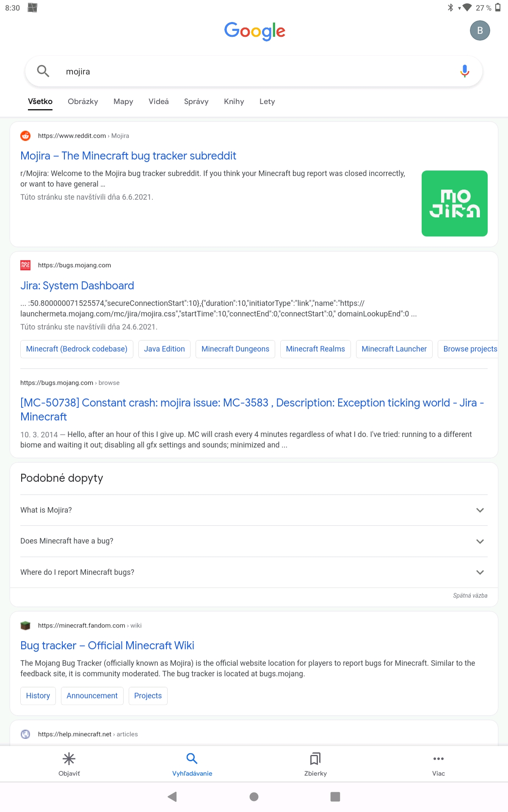Screen dimensions: 508x812
Task: Click the Projects chip under wiki result
Action: (148, 696)
